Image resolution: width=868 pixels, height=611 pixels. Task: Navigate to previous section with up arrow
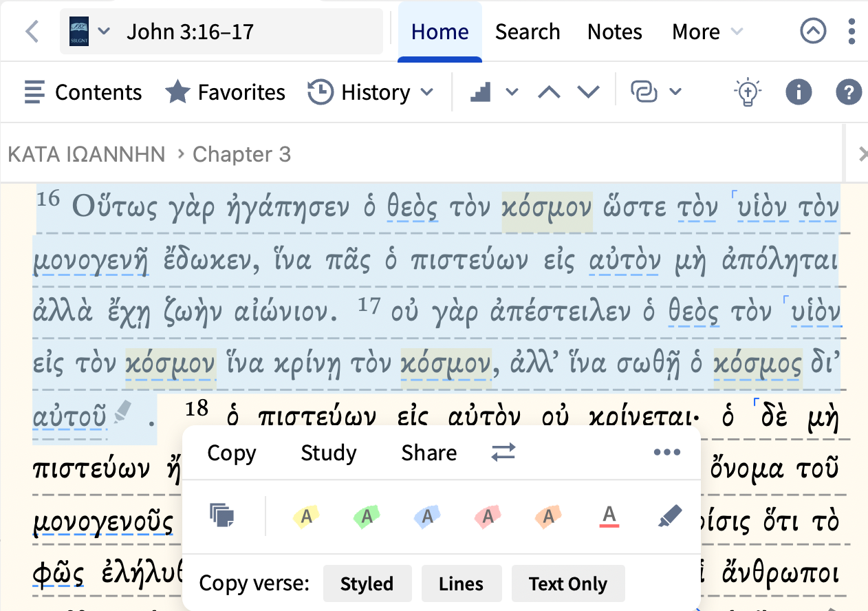tap(549, 92)
